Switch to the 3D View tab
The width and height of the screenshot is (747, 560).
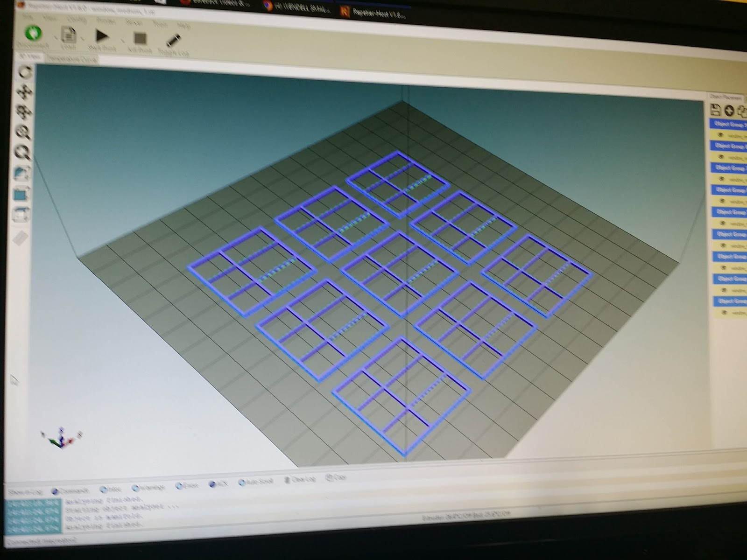click(29, 57)
